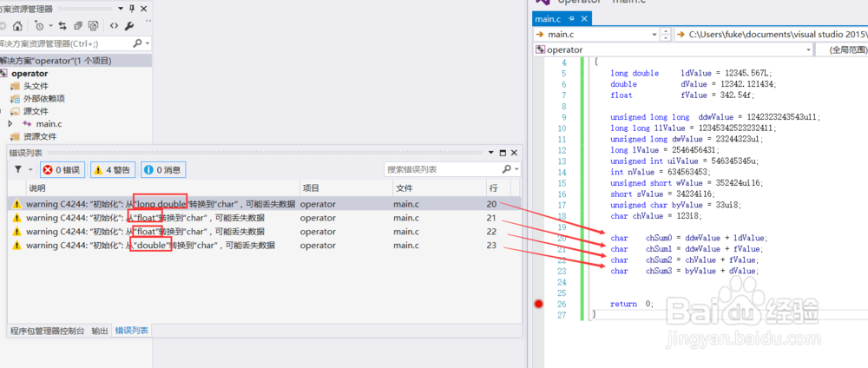The image size is (868, 368).
Task: Close the 错误列表 panel
Action: tap(514, 153)
